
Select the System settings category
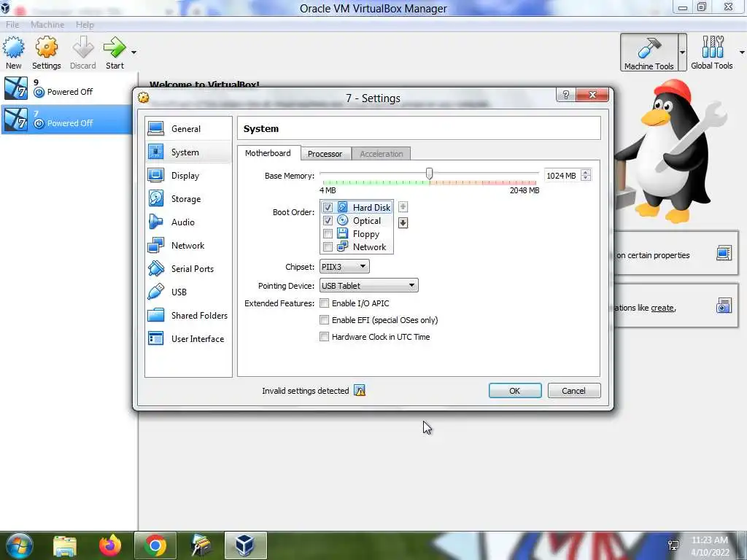pos(189,152)
